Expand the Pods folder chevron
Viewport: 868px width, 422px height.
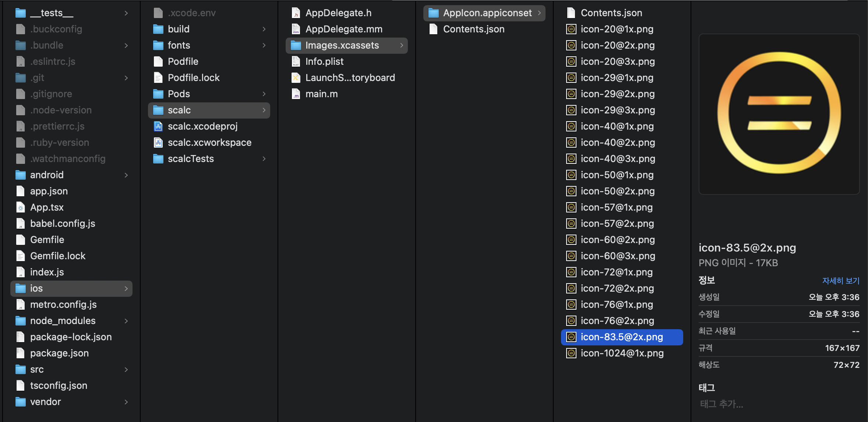(264, 94)
